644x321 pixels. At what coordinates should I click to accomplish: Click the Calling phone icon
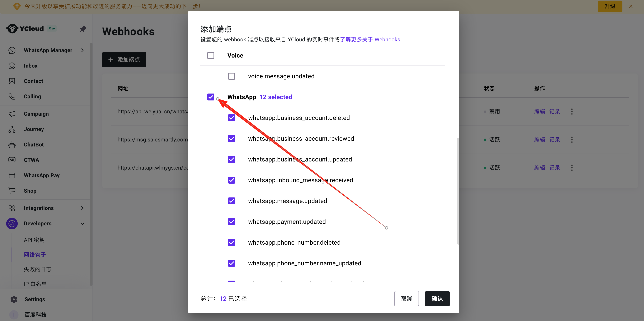(x=12, y=96)
